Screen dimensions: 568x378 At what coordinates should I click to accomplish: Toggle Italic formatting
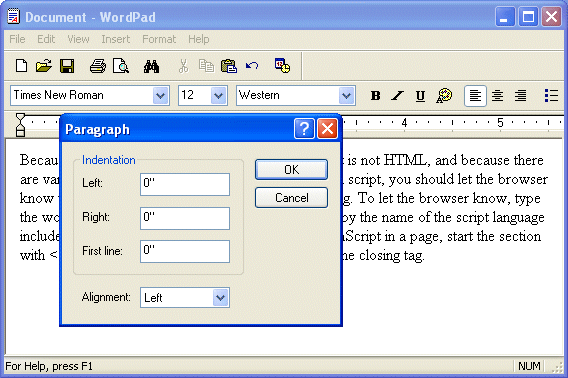[397, 96]
